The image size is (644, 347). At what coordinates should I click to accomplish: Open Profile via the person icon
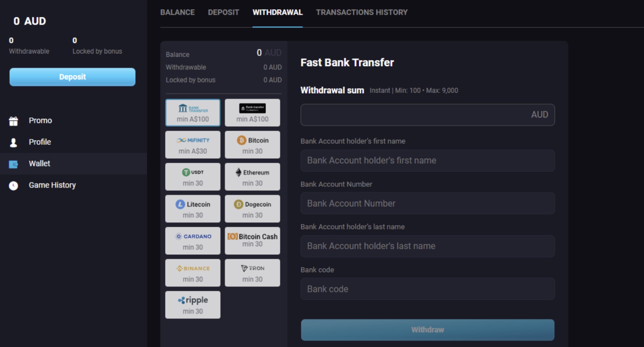[x=13, y=142]
